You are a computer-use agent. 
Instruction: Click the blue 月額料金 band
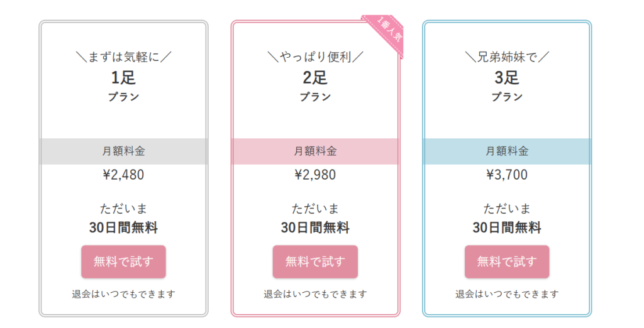tap(507, 151)
